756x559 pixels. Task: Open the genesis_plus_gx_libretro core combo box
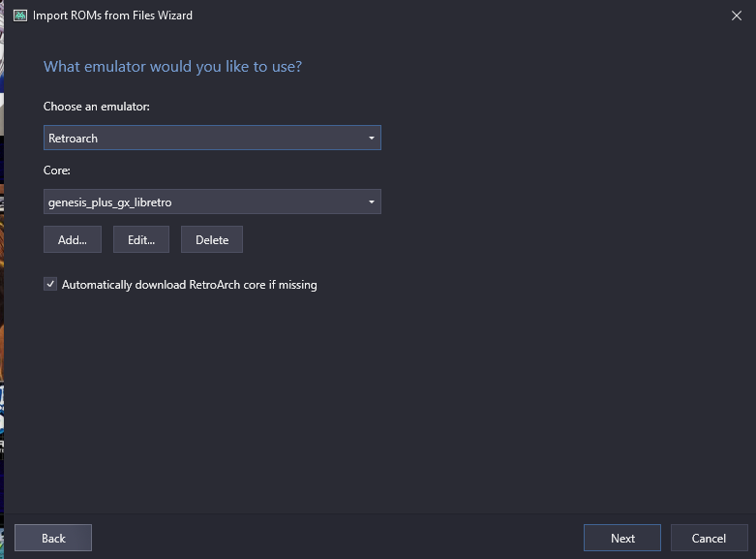tap(212, 202)
